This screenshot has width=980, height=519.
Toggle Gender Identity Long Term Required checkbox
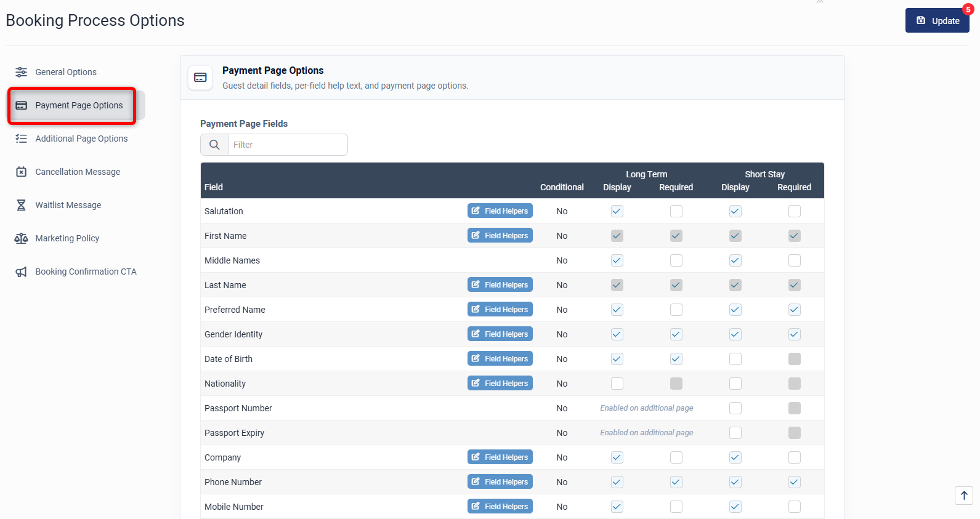point(676,334)
